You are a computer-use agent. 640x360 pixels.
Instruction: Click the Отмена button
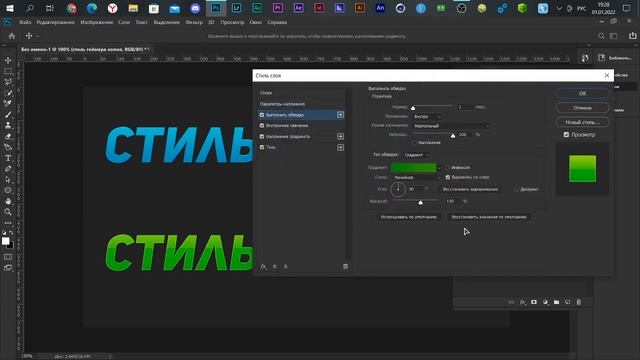582,108
